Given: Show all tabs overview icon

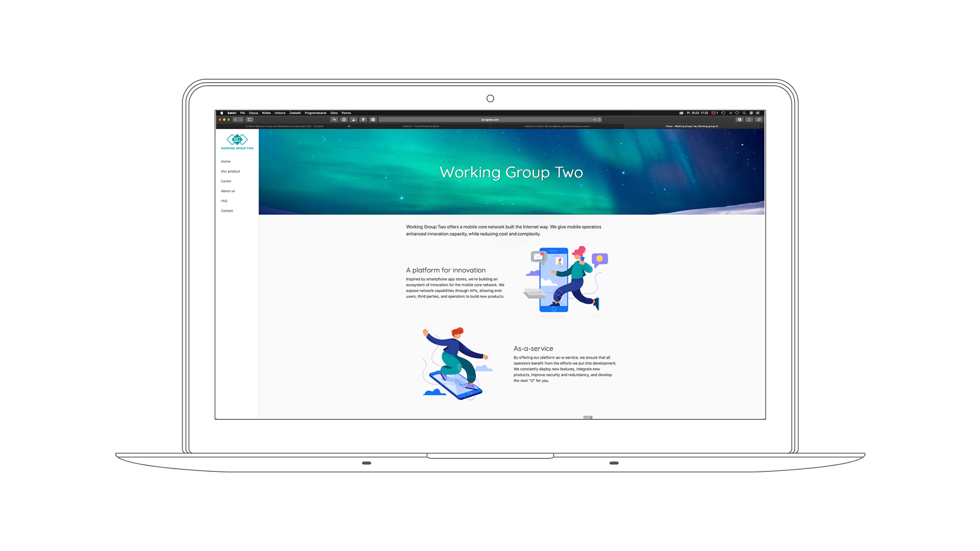Looking at the screenshot, I should coord(758,119).
